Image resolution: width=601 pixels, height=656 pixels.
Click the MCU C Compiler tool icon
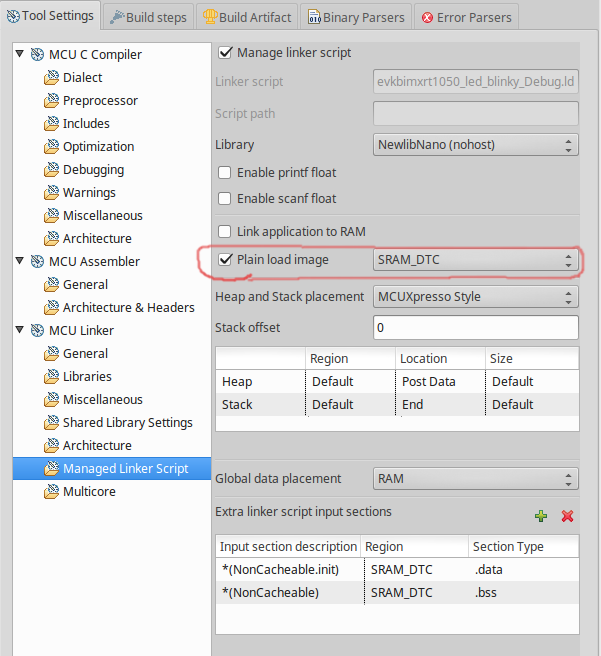(37, 54)
